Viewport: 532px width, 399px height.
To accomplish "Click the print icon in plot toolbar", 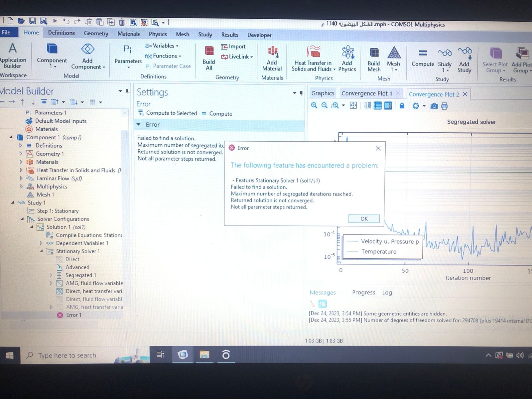I will pyautogui.click(x=444, y=106).
